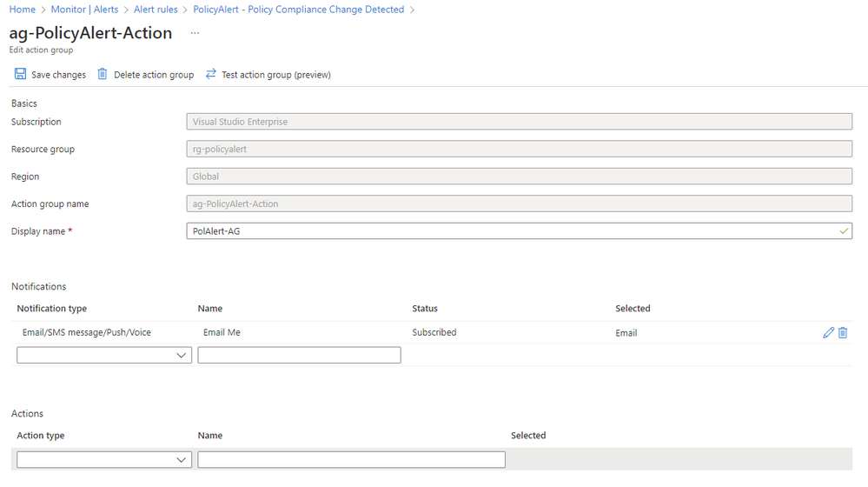This screenshot has width=868, height=487.
Task: Click Save changes text label
Action: [x=59, y=75]
